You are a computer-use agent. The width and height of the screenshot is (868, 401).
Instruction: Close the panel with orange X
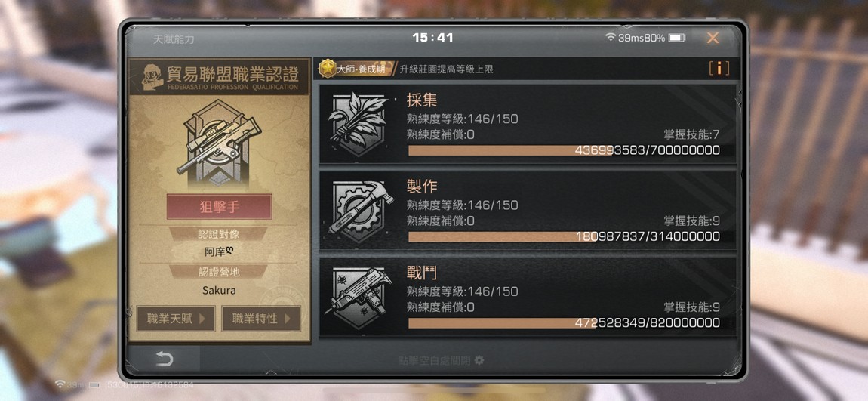713,38
